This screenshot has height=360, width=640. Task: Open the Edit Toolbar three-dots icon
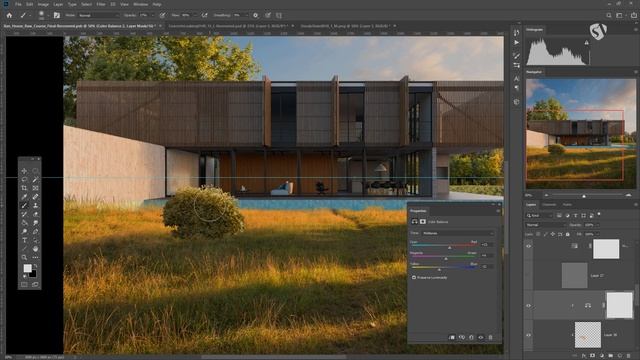pyautogui.click(x=36, y=257)
